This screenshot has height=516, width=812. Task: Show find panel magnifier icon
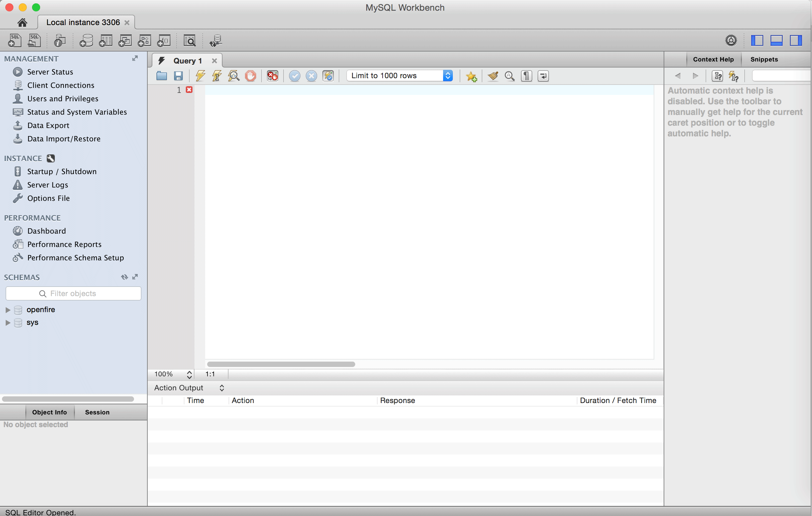coord(510,76)
